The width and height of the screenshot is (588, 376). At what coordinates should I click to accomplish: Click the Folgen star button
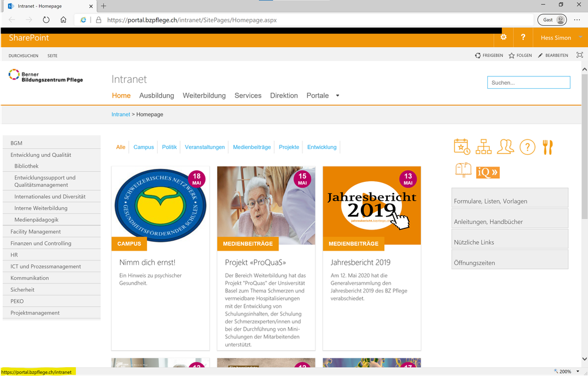coord(520,55)
